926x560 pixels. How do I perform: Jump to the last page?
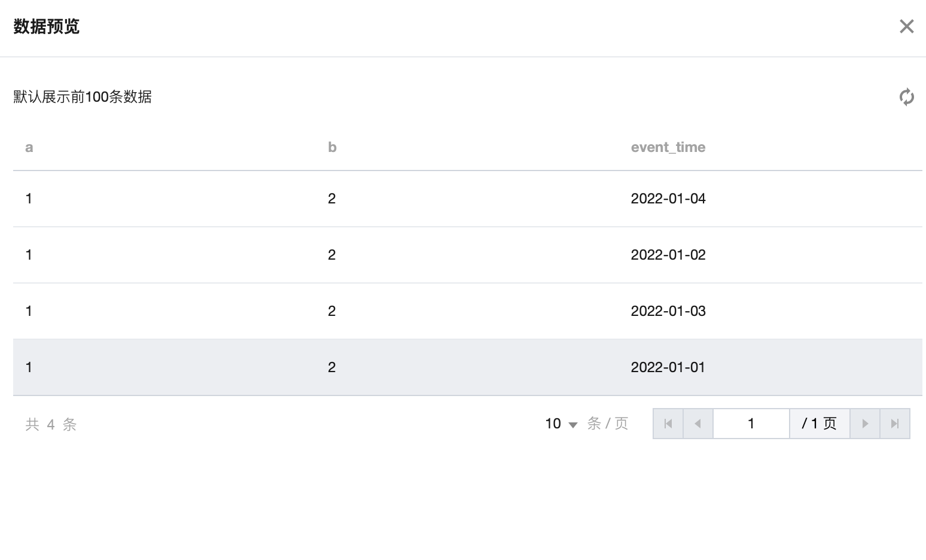point(895,424)
